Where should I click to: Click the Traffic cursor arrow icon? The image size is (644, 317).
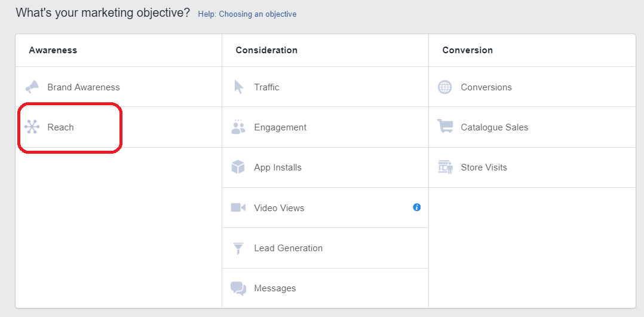[x=239, y=87]
